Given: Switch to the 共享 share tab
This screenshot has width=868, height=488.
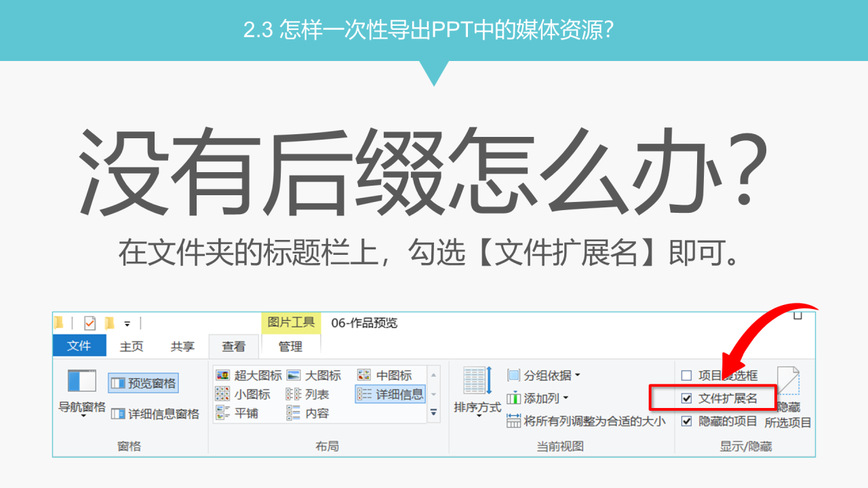Looking at the screenshot, I should pyautogui.click(x=182, y=346).
